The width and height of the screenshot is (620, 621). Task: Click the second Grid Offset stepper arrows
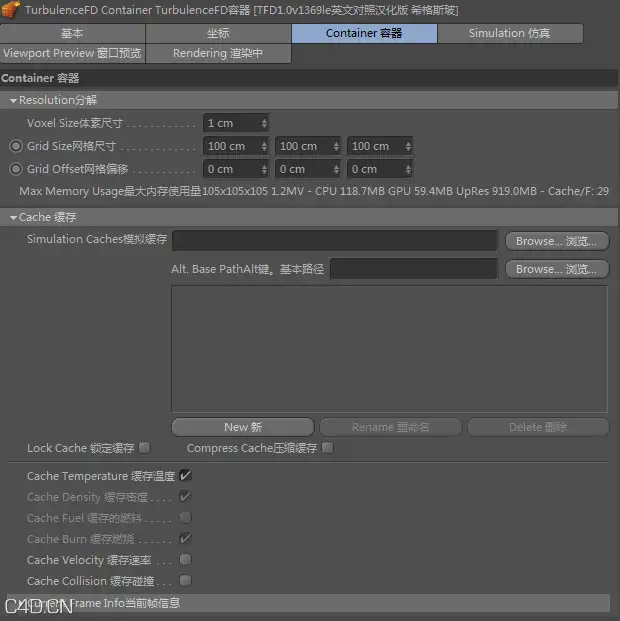(x=337, y=169)
